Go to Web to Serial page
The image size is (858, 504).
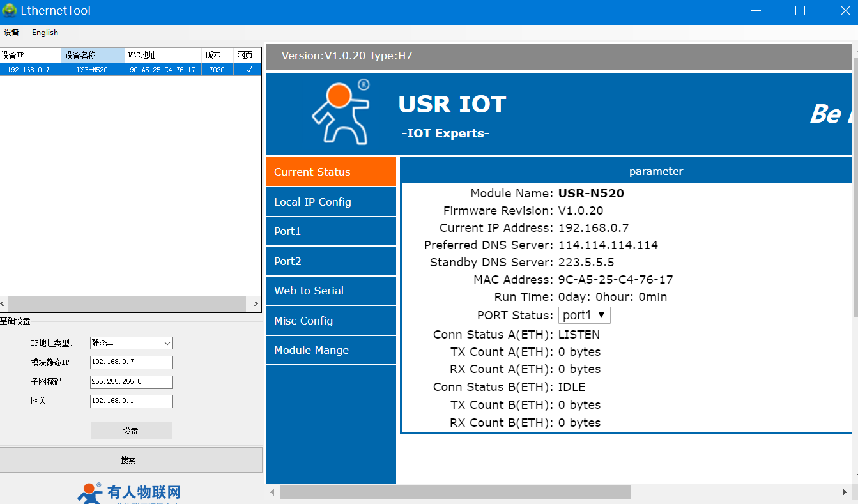tap(331, 291)
